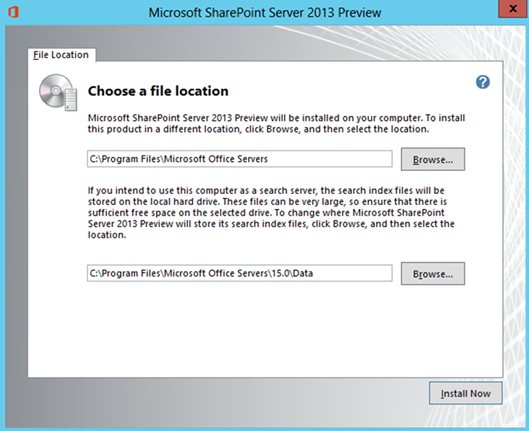Screen dimensions: 529x431
Task: Browse for the search index files location
Action: [433, 274]
